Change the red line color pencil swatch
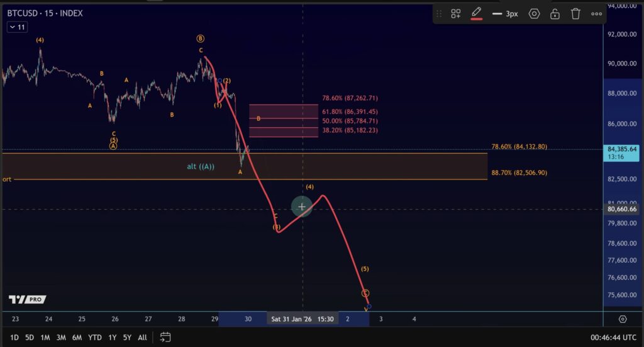Screen dimensions: 644x347 tap(477, 13)
